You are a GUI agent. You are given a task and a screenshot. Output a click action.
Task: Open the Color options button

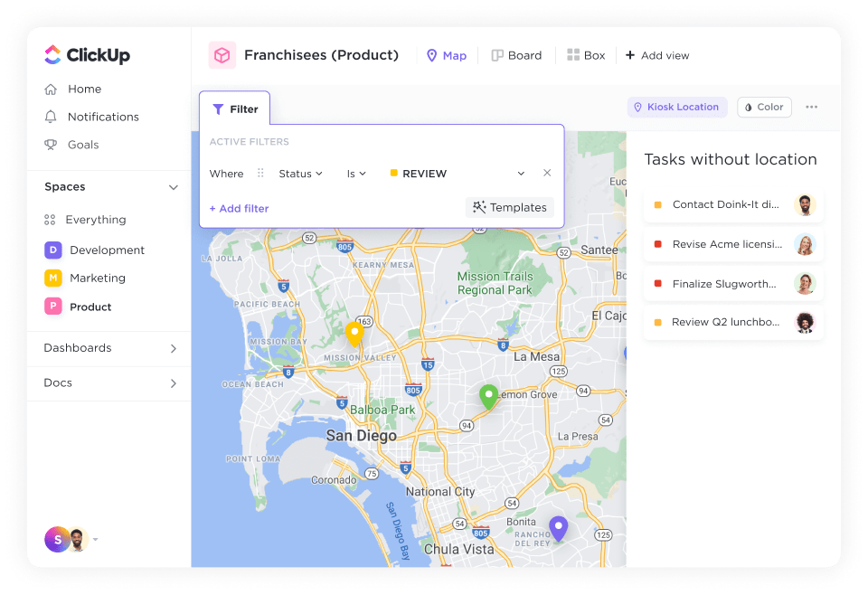[x=764, y=108]
